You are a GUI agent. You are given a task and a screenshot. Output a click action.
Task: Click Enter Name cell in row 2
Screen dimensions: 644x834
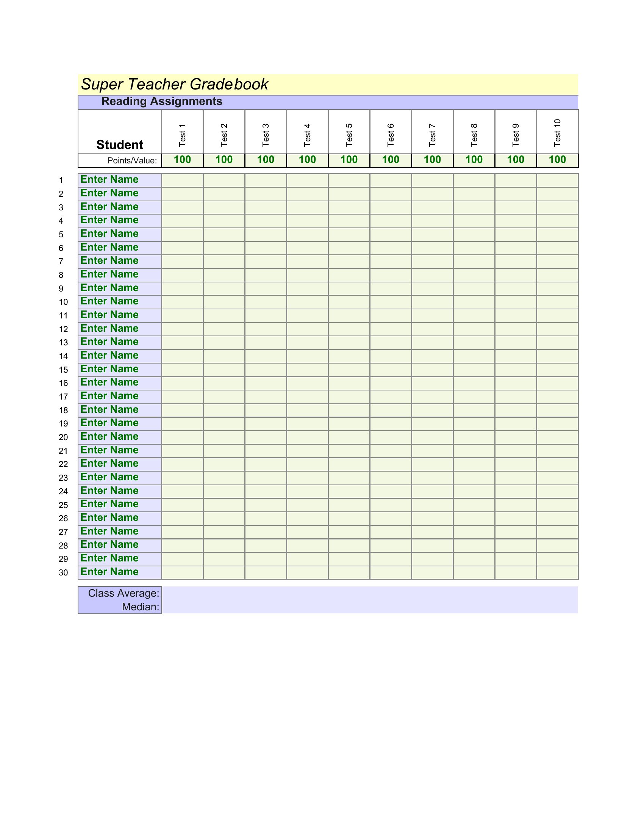[x=120, y=194]
